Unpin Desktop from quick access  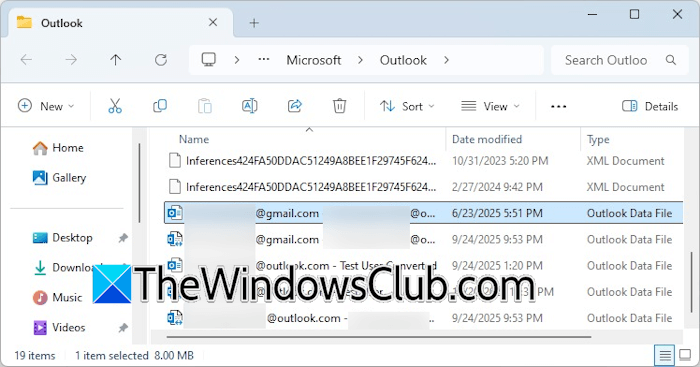coord(123,238)
